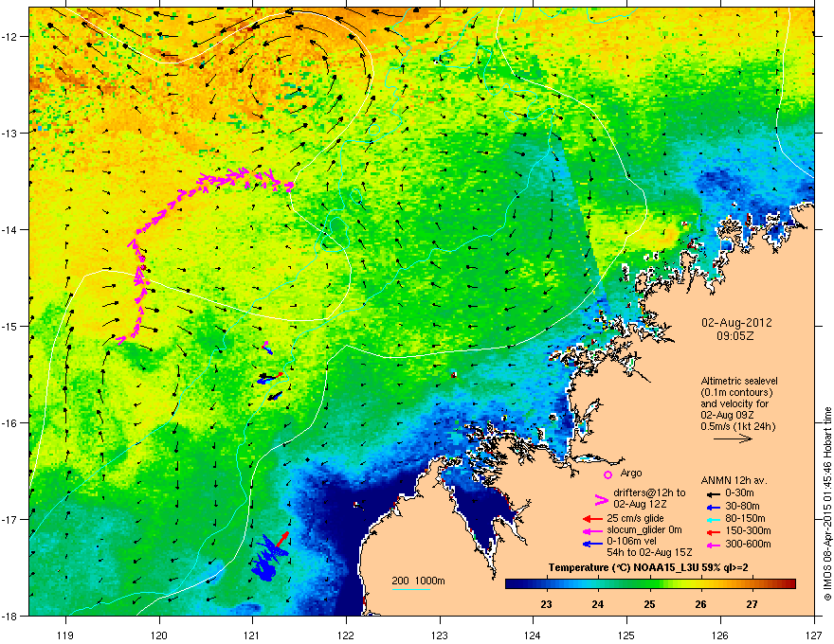Click the latitude axis label -12
This screenshot has height=644, width=834.
click(9, 37)
